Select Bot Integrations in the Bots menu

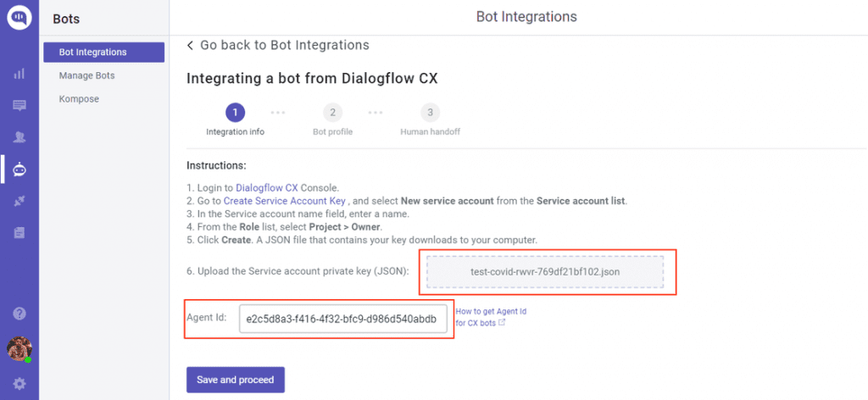pos(103,53)
